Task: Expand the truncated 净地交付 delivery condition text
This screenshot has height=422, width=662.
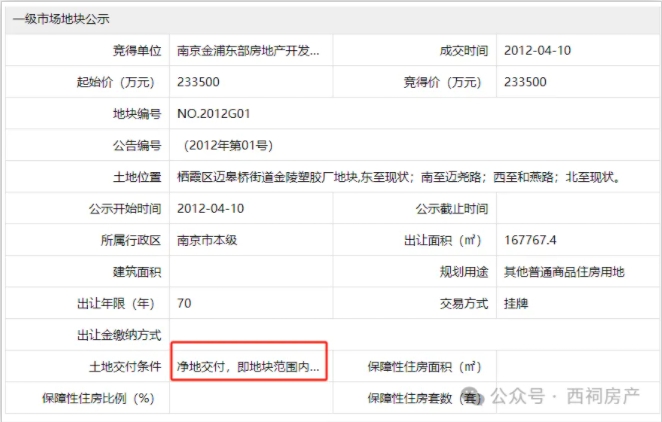Action: point(249,367)
